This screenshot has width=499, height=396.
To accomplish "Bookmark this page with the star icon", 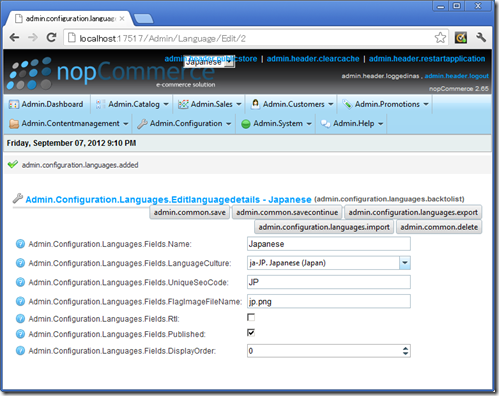I will click(x=440, y=38).
